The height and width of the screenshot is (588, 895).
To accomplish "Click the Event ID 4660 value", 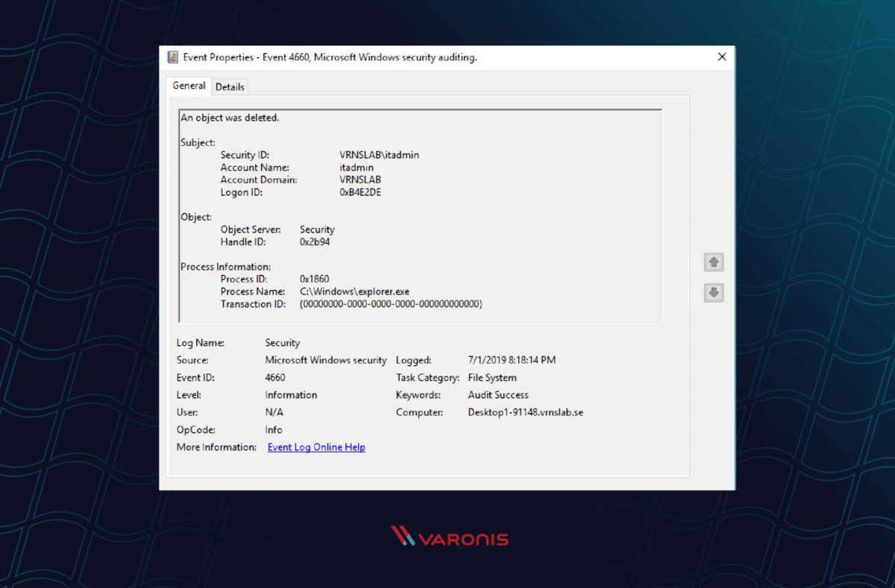I will click(274, 377).
